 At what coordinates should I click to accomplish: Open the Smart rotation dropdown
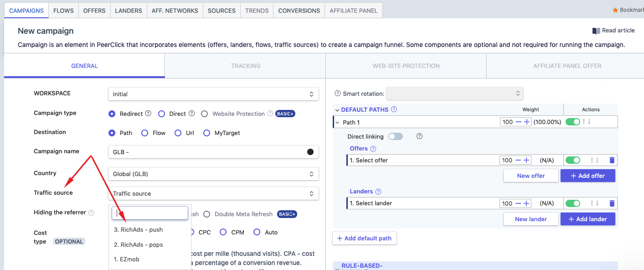point(454,93)
